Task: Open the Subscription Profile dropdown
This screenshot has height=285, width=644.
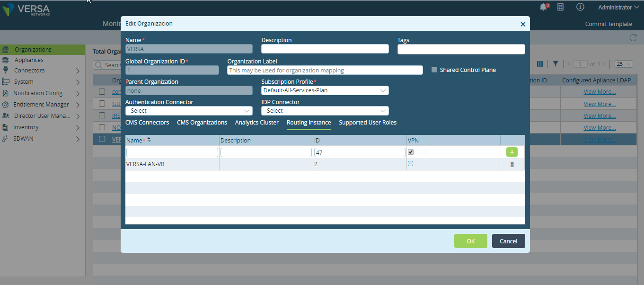Action: pos(325,90)
